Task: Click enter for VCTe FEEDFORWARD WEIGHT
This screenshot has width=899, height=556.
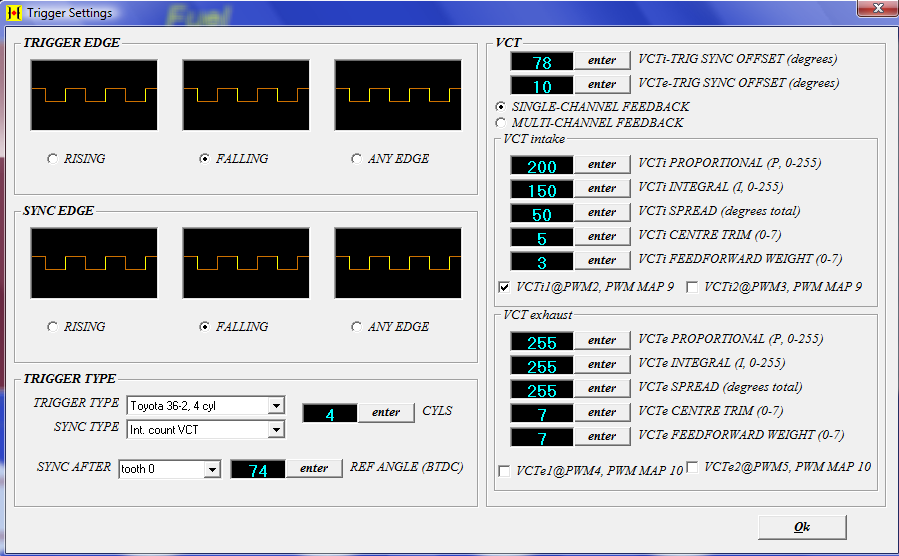Action: tap(602, 437)
